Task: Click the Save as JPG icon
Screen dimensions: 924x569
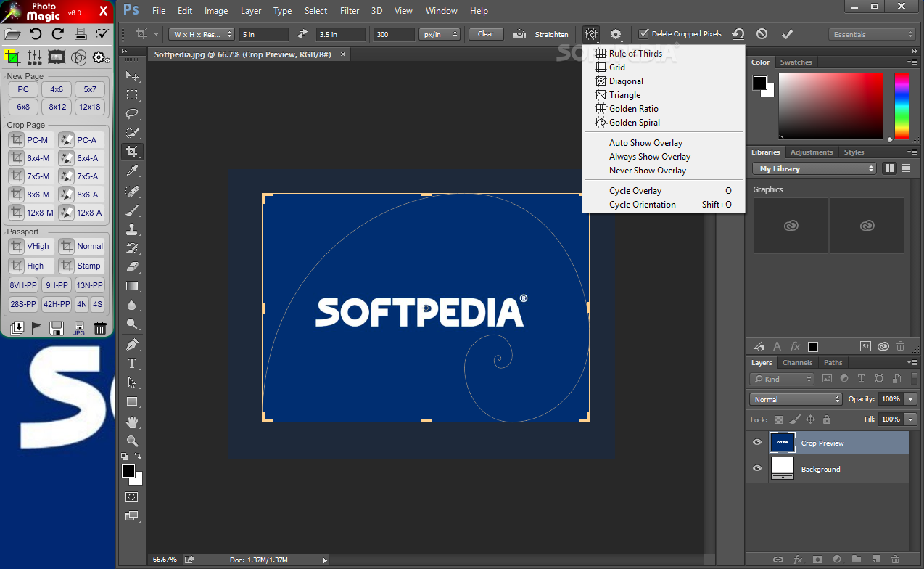Action: pyautogui.click(x=79, y=328)
